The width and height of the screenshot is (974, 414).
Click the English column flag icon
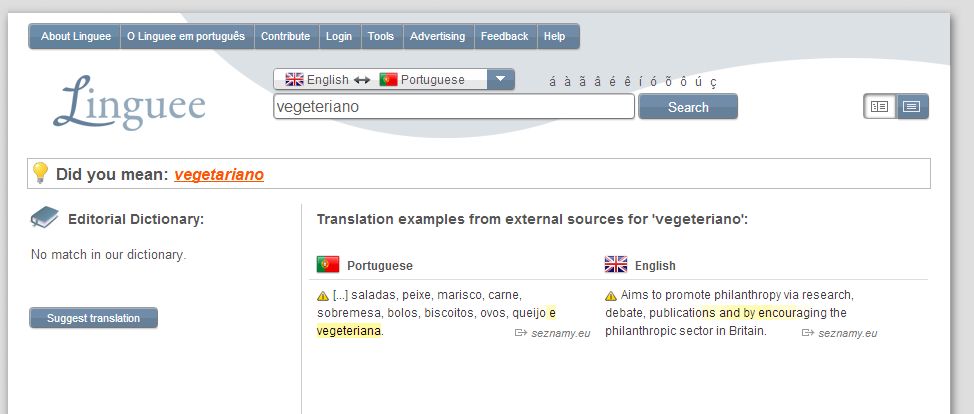pyautogui.click(x=616, y=265)
